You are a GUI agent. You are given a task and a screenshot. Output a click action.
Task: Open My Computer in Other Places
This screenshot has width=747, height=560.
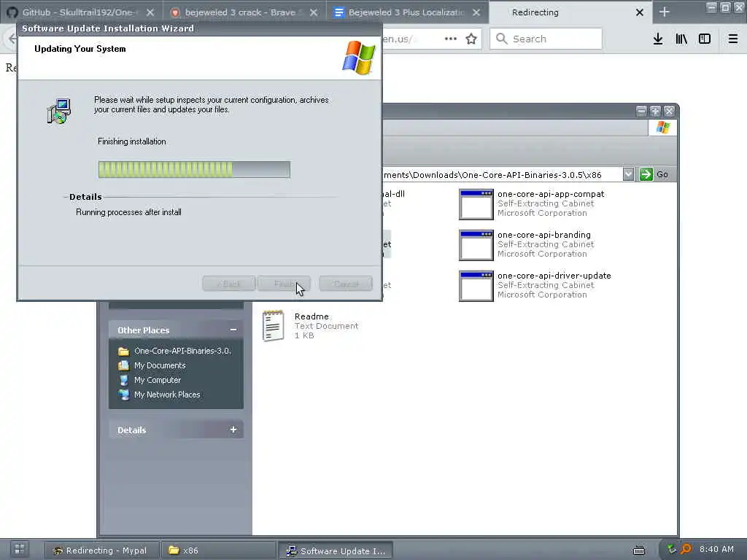click(x=158, y=380)
